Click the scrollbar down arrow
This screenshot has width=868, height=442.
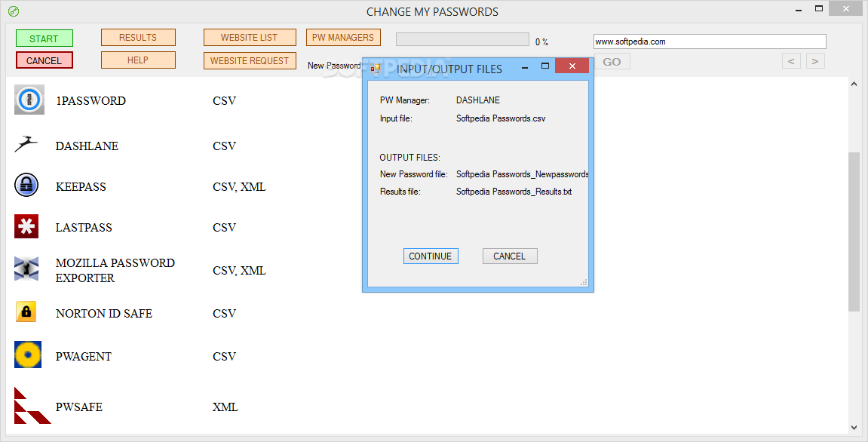(853, 427)
